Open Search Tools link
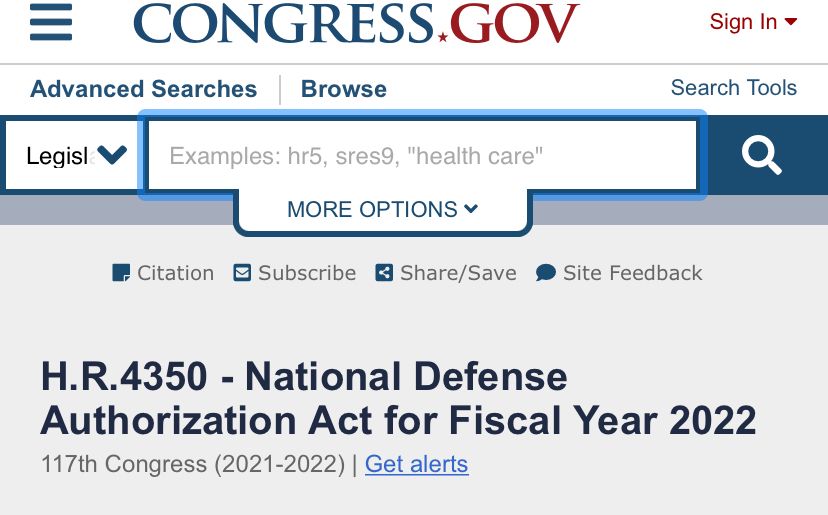This screenshot has width=828, height=515. click(x=733, y=88)
